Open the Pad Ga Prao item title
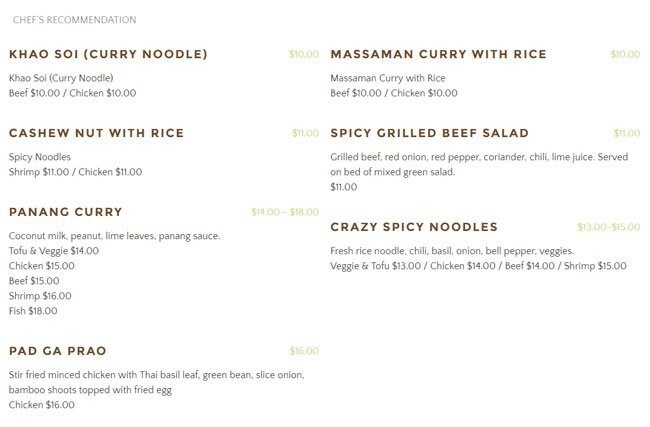This screenshot has width=650, height=427. [57, 351]
